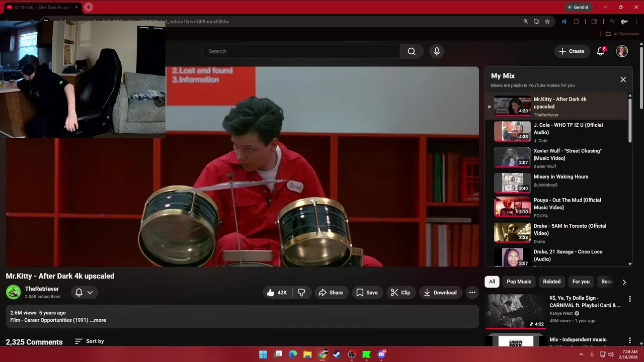This screenshot has height=362, width=644.
Task: Play Pouya - Out The Mud
Action: [x=557, y=207]
